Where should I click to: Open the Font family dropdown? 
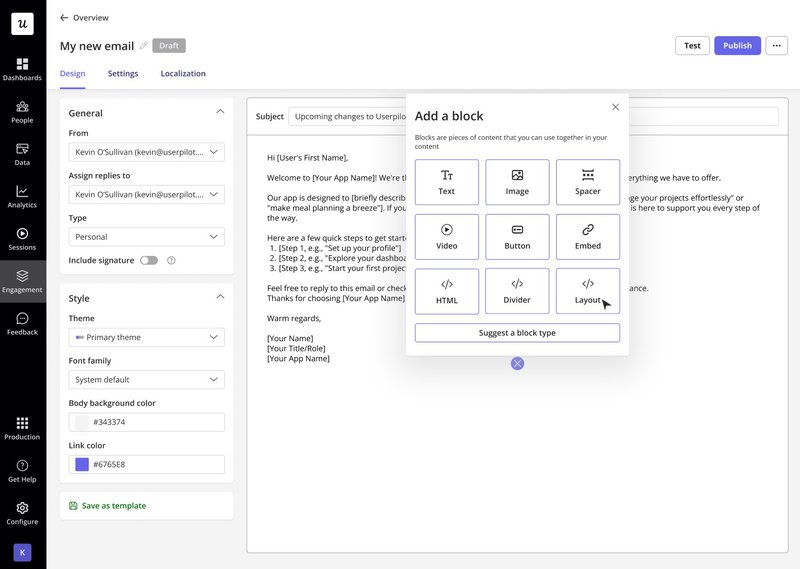[x=146, y=380]
